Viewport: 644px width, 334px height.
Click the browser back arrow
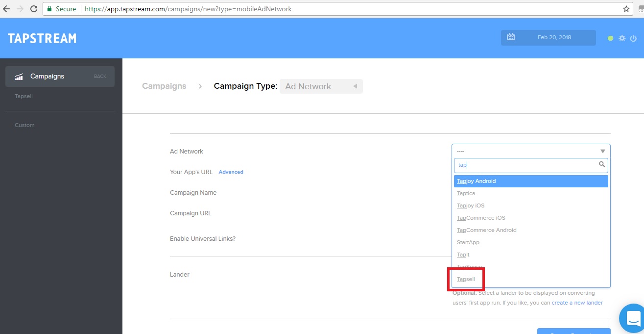click(x=6, y=9)
